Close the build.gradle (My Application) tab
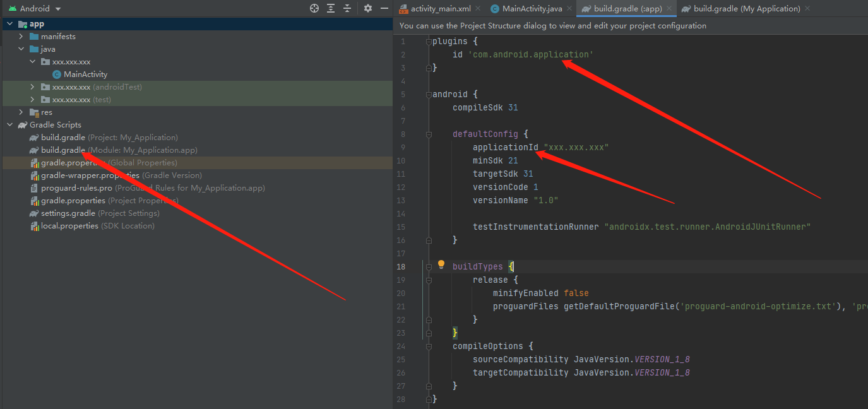This screenshot has height=409, width=868. click(x=807, y=9)
